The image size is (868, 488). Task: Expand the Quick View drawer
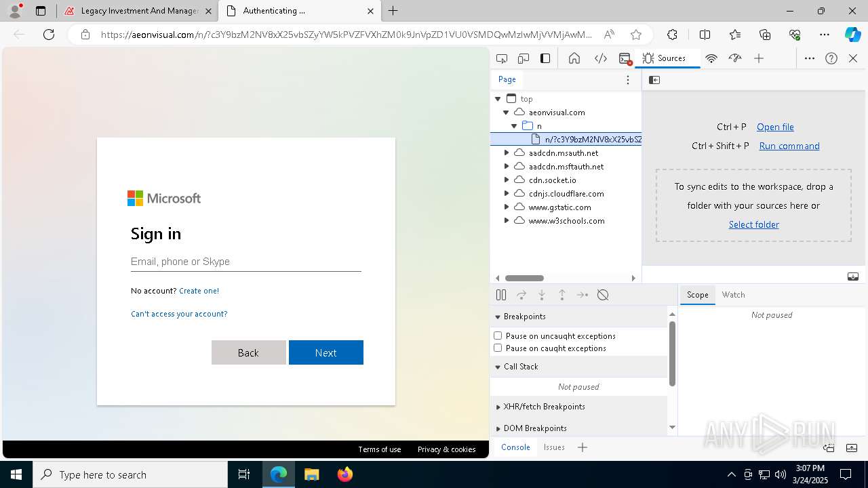tap(852, 448)
